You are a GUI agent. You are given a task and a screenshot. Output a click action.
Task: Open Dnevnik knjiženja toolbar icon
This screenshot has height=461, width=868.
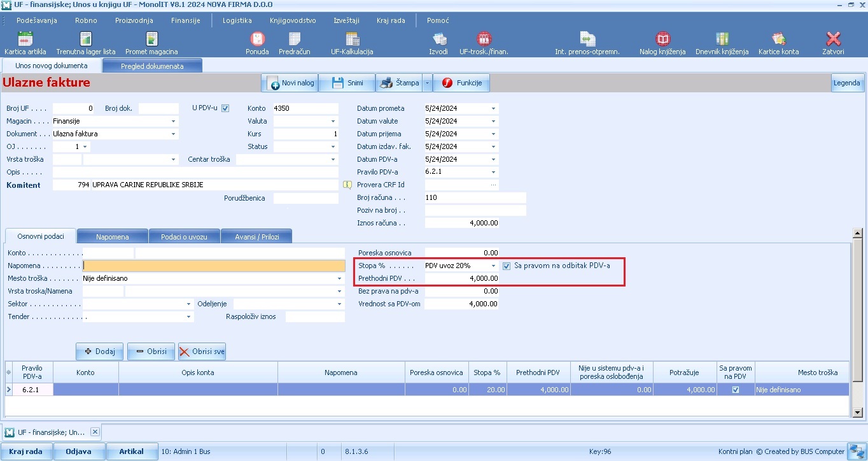click(722, 43)
